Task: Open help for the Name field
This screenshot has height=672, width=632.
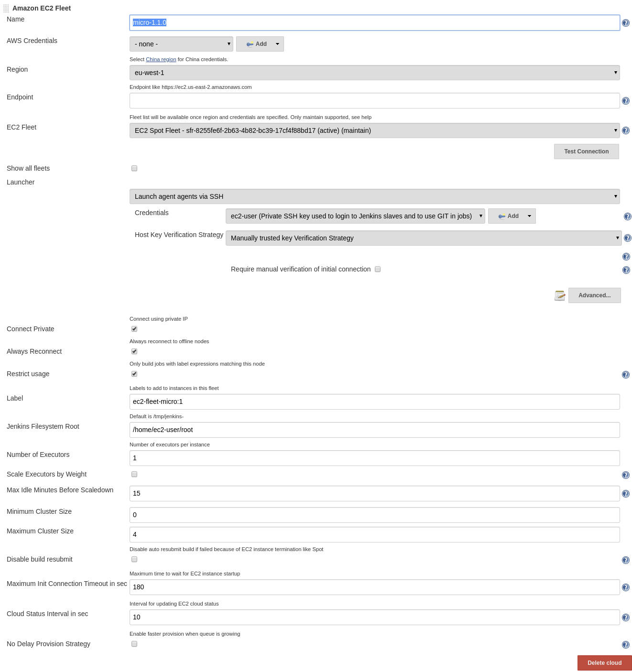Action: (x=626, y=23)
